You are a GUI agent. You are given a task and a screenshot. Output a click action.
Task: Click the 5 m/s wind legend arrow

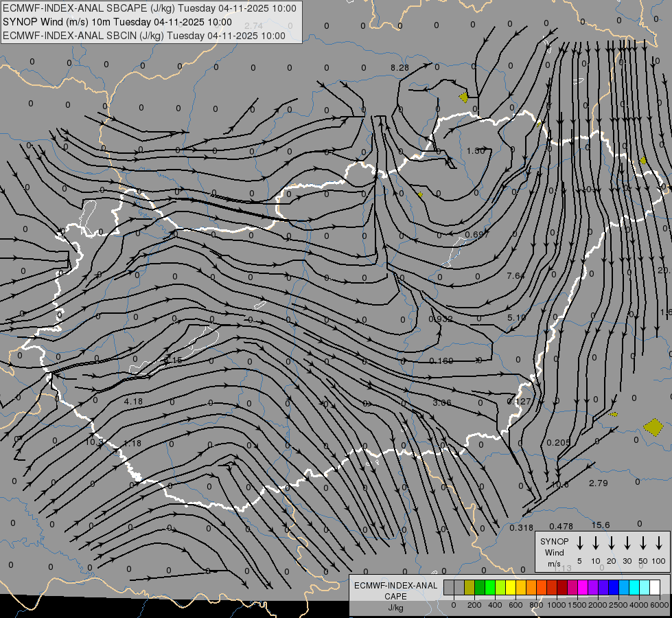[x=579, y=543]
